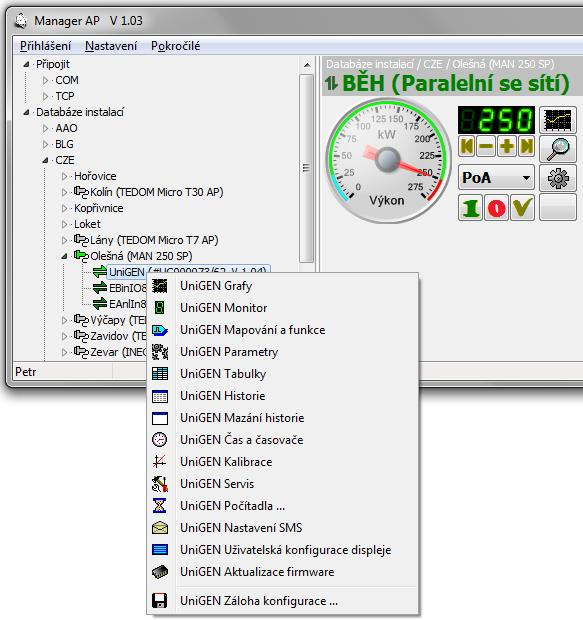
Task: Select Kolín (TEDOM Micro T30 AP) item
Action: (x=157, y=192)
